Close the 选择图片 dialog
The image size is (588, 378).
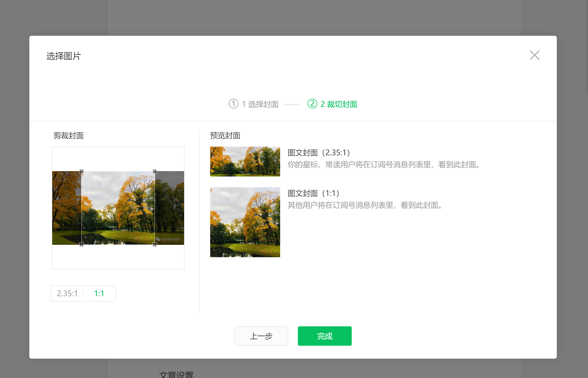534,55
